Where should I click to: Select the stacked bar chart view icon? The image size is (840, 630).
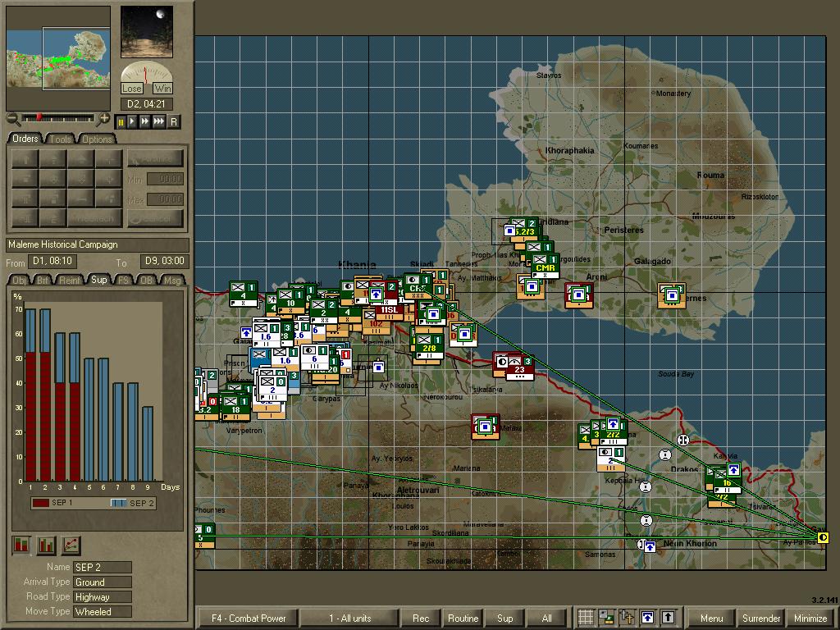21,546
